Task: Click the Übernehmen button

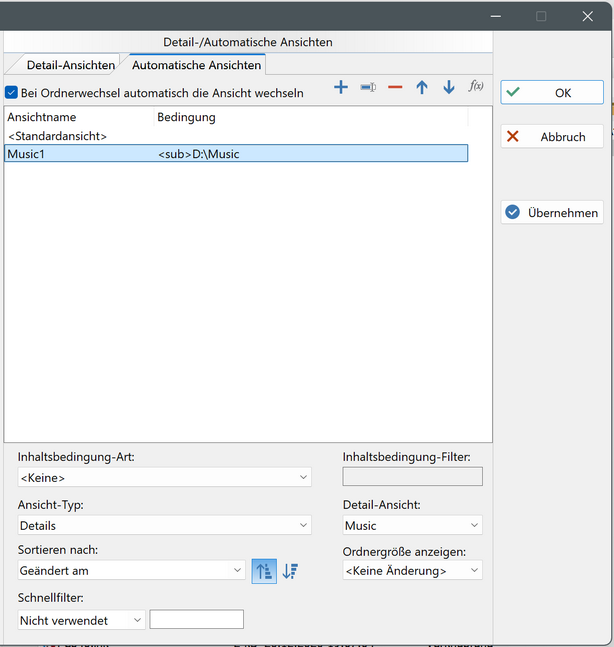Action: coord(552,213)
